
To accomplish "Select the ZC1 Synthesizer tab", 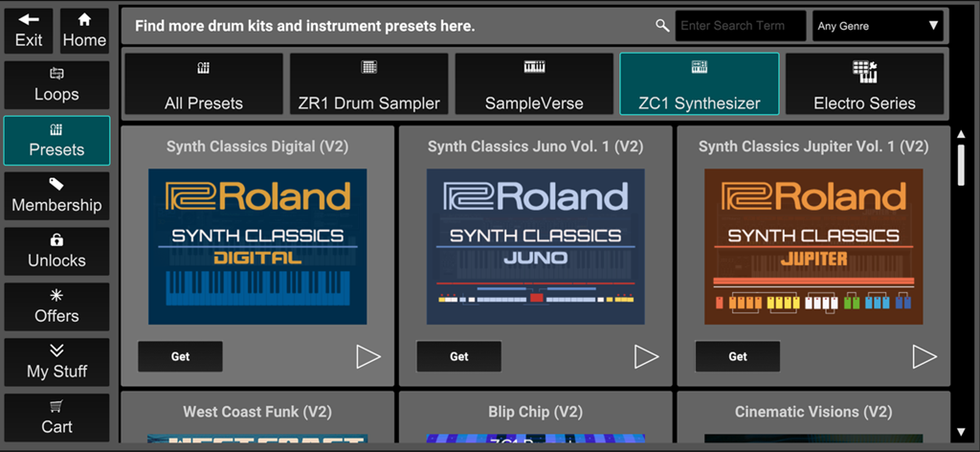I will [x=700, y=83].
